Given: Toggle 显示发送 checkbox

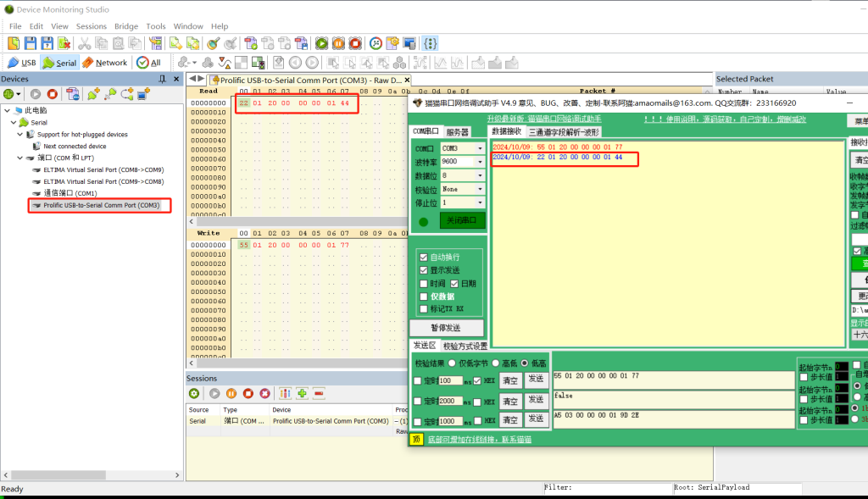Looking at the screenshot, I should click(x=424, y=270).
